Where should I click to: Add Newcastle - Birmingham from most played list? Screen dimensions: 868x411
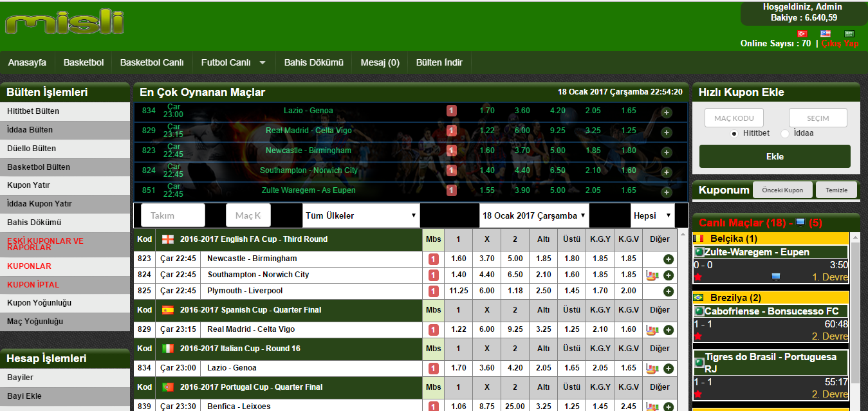pyautogui.click(x=667, y=152)
